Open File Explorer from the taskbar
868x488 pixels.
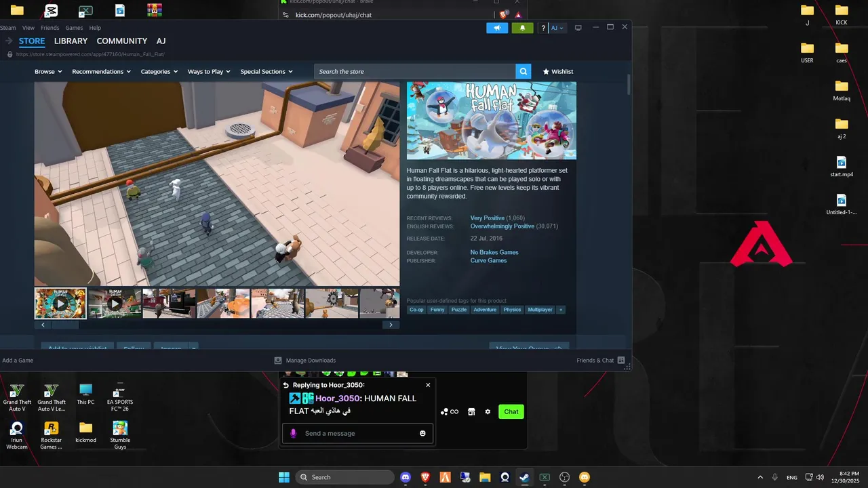pyautogui.click(x=485, y=477)
